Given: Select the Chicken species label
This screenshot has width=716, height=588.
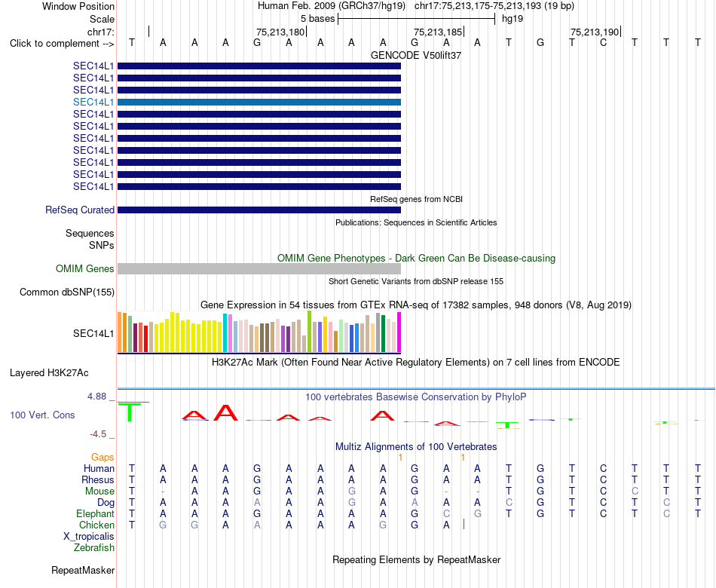Looking at the screenshot, I should (96, 525).
